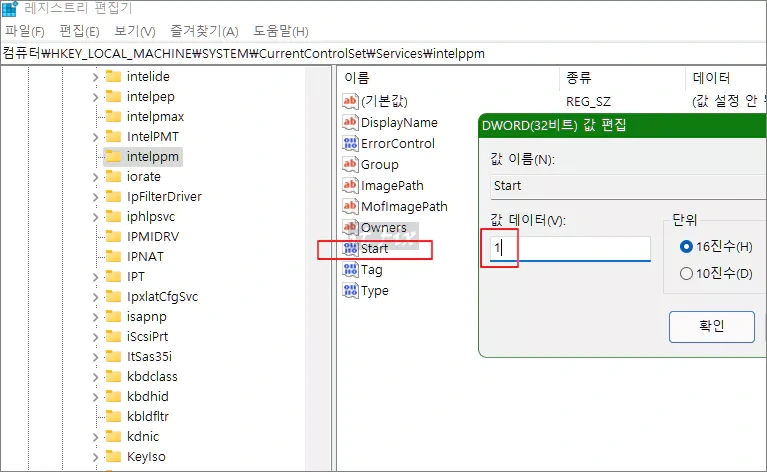Expand the iphlpsvc tree node
The height and width of the screenshot is (472, 767).
click(95, 217)
